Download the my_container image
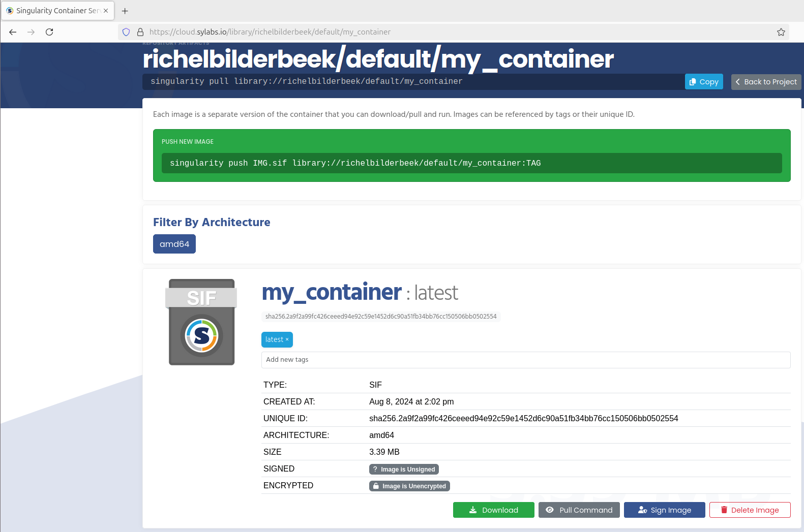The image size is (804, 532). pyautogui.click(x=493, y=510)
